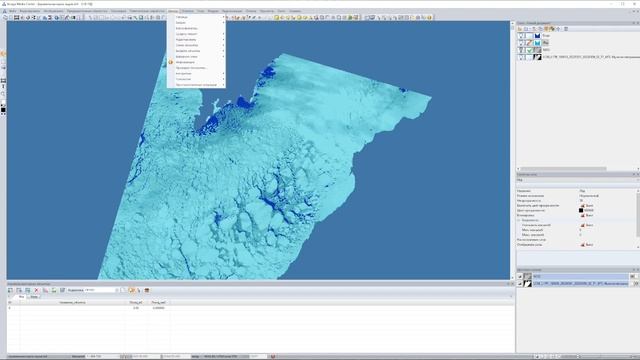Screen dimensions: 640x360
Task: Open the last item in the menu bar
Action: click(x=295, y=11)
